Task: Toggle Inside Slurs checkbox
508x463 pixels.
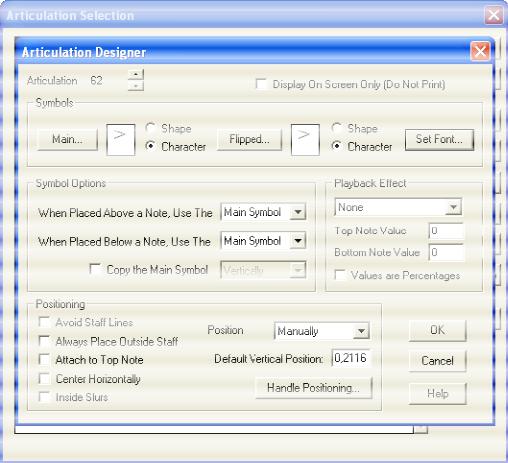Action: pyautogui.click(x=44, y=397)
